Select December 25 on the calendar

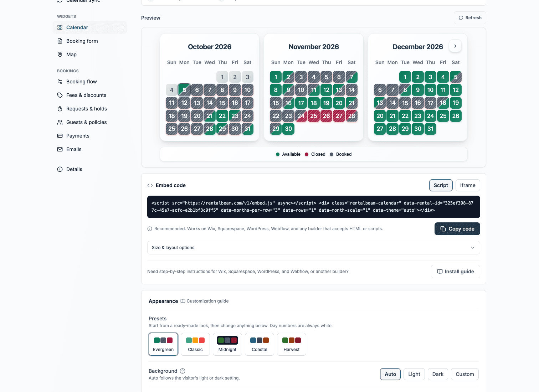coord(443,116)
